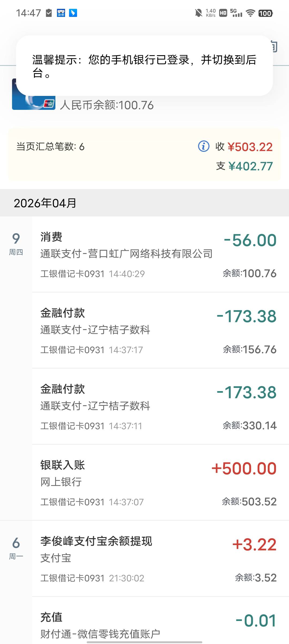Viewport: 289px width, 644px height.
Task: Tap the income total ¥503.22
Action: [x=250, y=147]
